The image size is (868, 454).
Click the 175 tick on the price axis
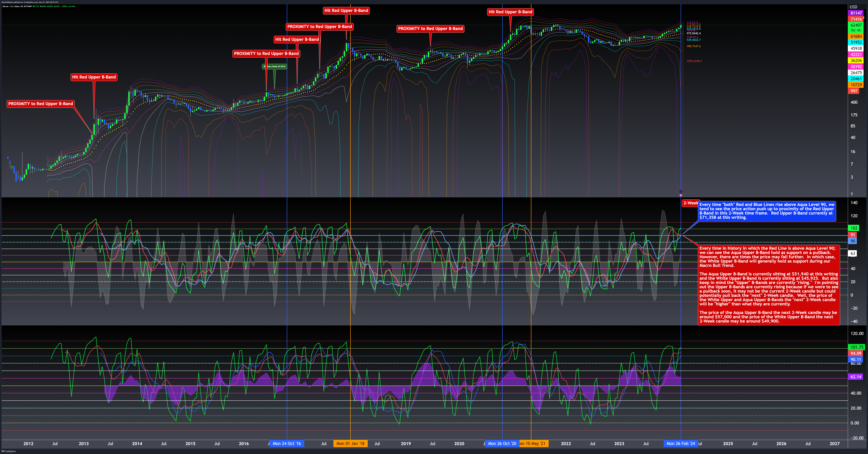[x=854, y=115]
